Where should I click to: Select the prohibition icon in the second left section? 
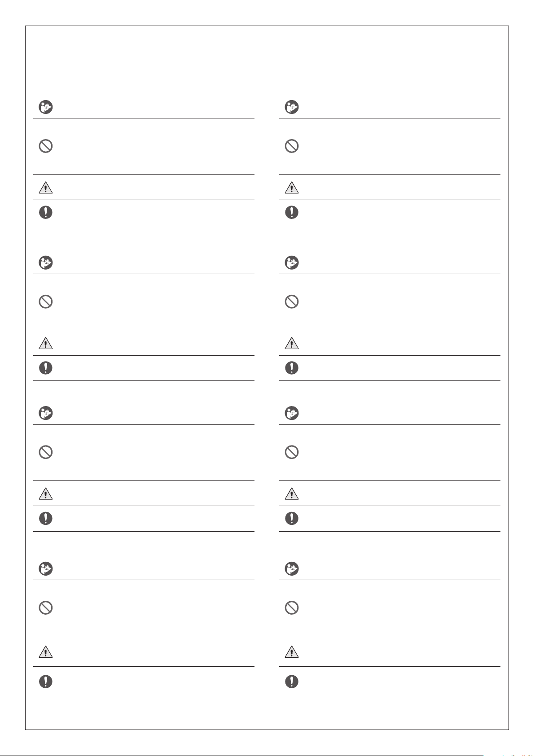coord(46,302)
